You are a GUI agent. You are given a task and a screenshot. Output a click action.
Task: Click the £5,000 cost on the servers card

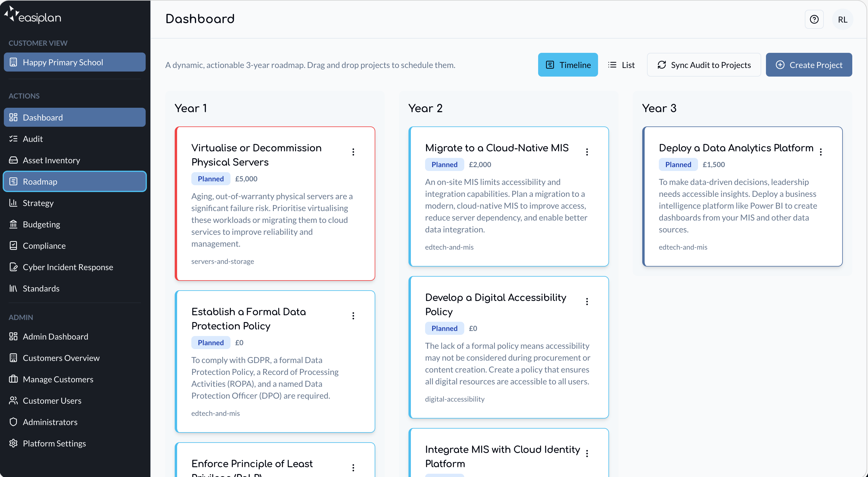(246, 179)
